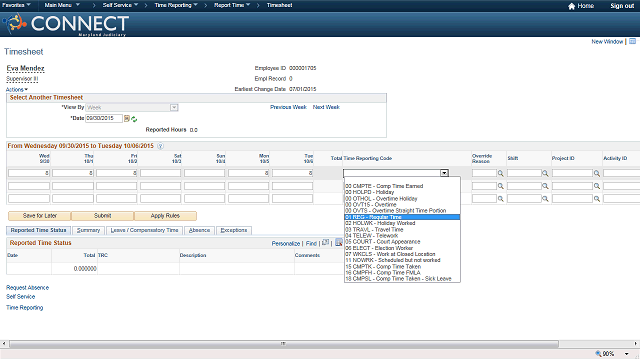Viewport: 640px width, 360px height.
Task: Select 04 TELEW - Telework option
Action: pos(402,236)
